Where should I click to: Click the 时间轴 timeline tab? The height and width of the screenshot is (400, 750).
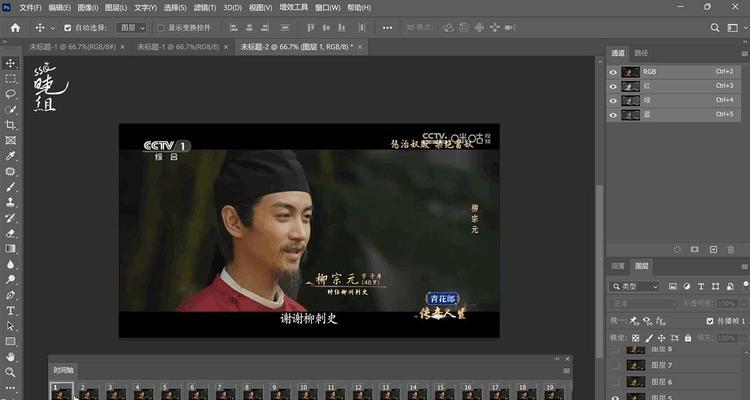[63, 370]
